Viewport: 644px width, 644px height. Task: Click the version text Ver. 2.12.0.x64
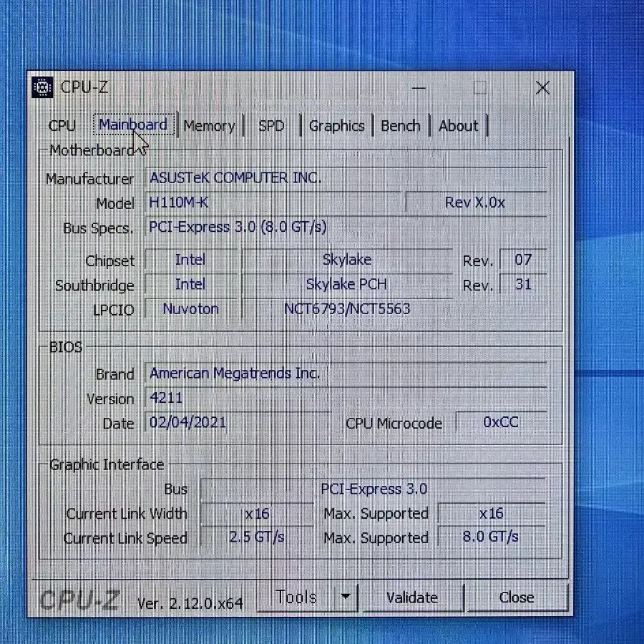click(x=190, y=603)
